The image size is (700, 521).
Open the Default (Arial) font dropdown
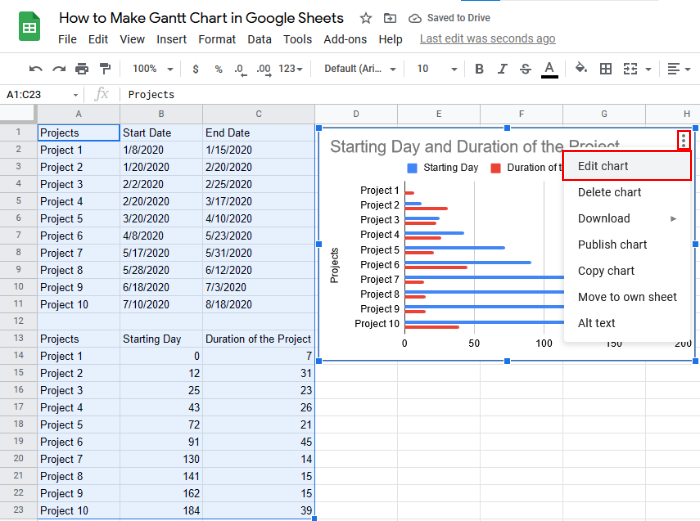(x=360, y=69)
